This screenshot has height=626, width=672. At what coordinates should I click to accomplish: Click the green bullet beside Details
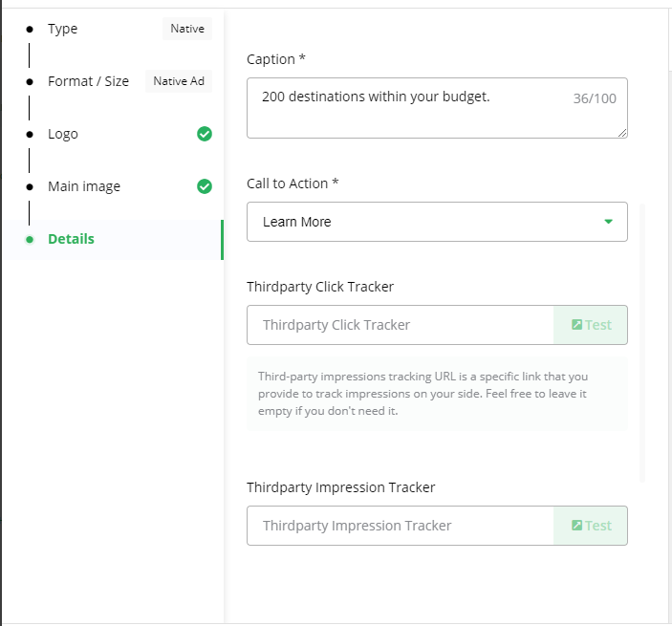point(30,239)
